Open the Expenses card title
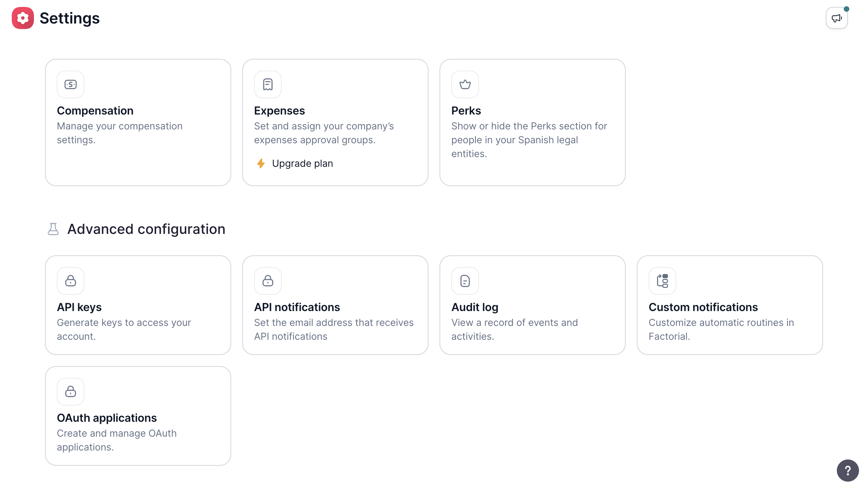Viewport: 868px width, 492px height. click(x=279, y=111)
